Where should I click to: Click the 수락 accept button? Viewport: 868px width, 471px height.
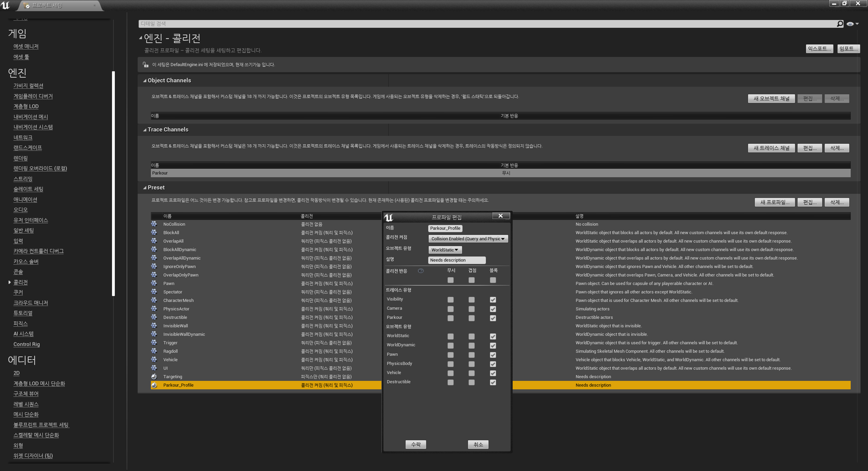(x=416, y=444)
